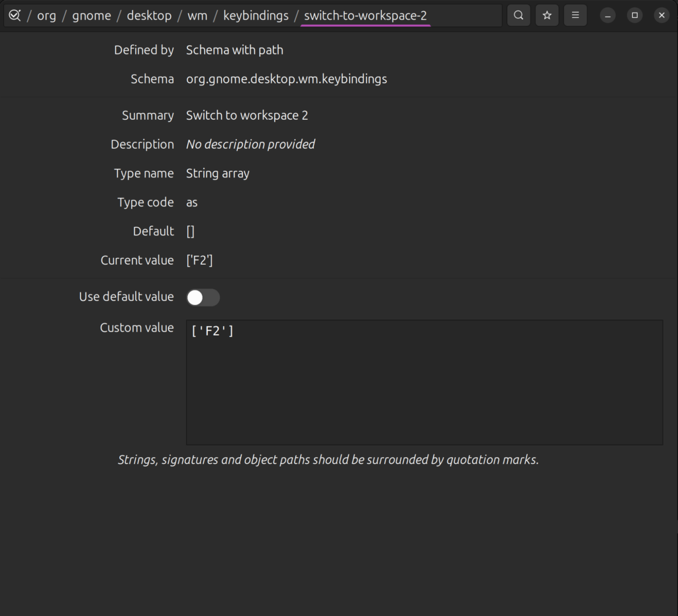Select the wm segment in the path bar
This screenshot has height=616, width=678.
pos(197,16)
